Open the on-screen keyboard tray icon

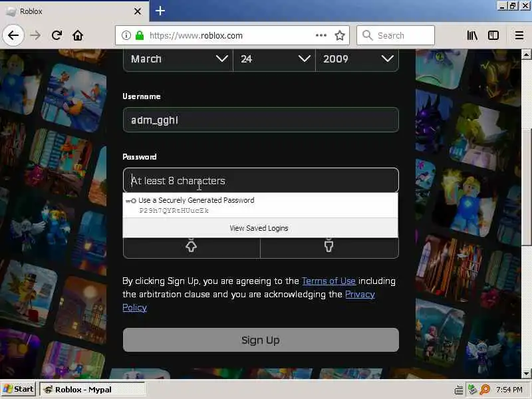tap(459, 390)
